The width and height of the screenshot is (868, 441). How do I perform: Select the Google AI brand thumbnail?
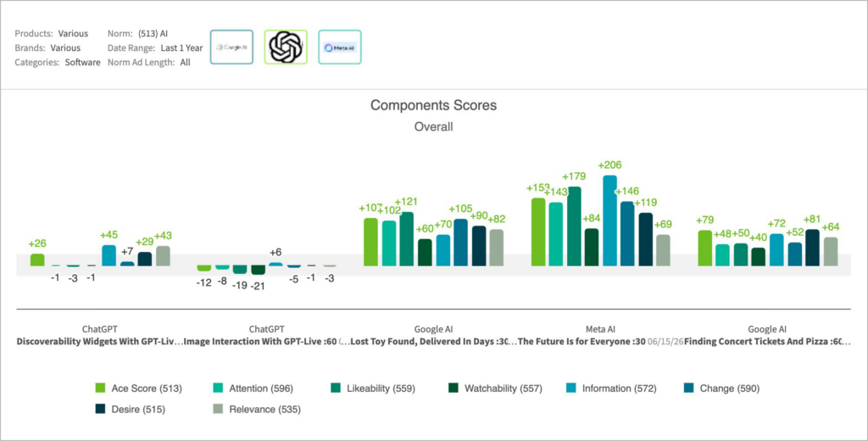pos(231,47)
